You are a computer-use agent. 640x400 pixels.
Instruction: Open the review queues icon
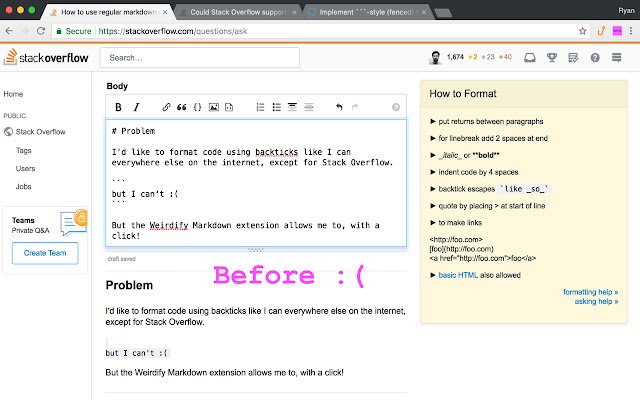573,58
